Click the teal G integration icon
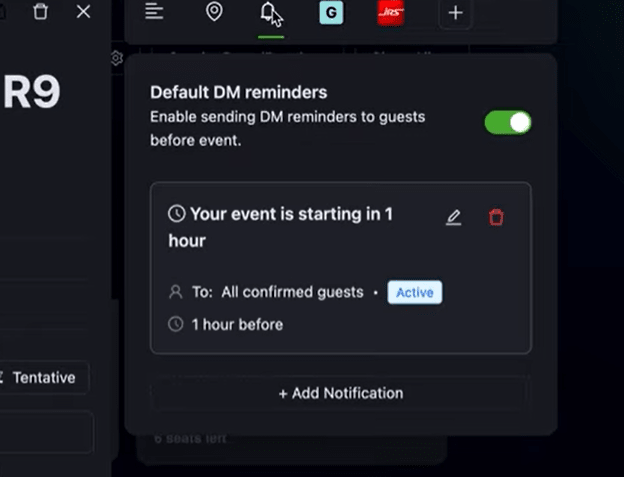The width and height of the screenshot is (624, 477). click(x=331, y=12)
